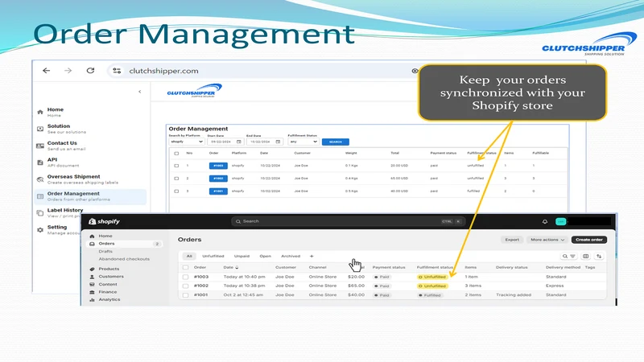Open the More actions dropdown
The width and height of the screenshot is (644, 362).
point(547,240)
